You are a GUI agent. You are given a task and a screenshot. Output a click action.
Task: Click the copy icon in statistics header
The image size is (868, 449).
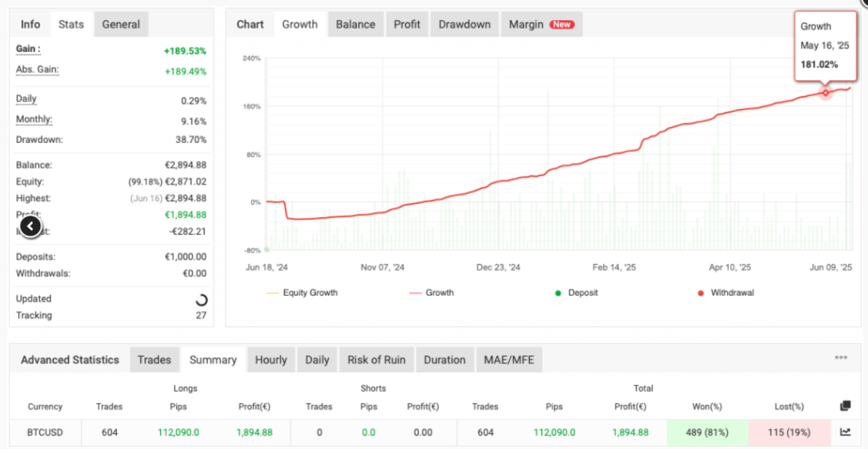[x=845, y=406]
